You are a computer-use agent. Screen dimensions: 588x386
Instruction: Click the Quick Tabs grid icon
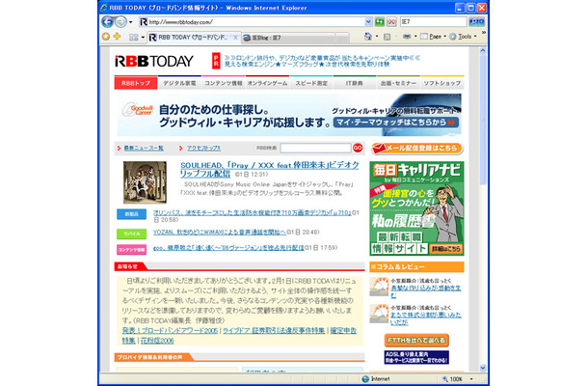point(133,38)
